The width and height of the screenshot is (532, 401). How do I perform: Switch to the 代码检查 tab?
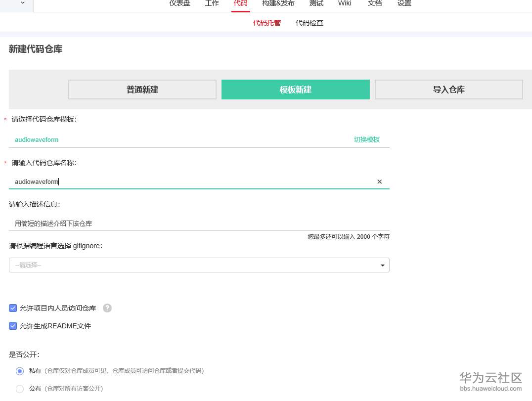309,22
